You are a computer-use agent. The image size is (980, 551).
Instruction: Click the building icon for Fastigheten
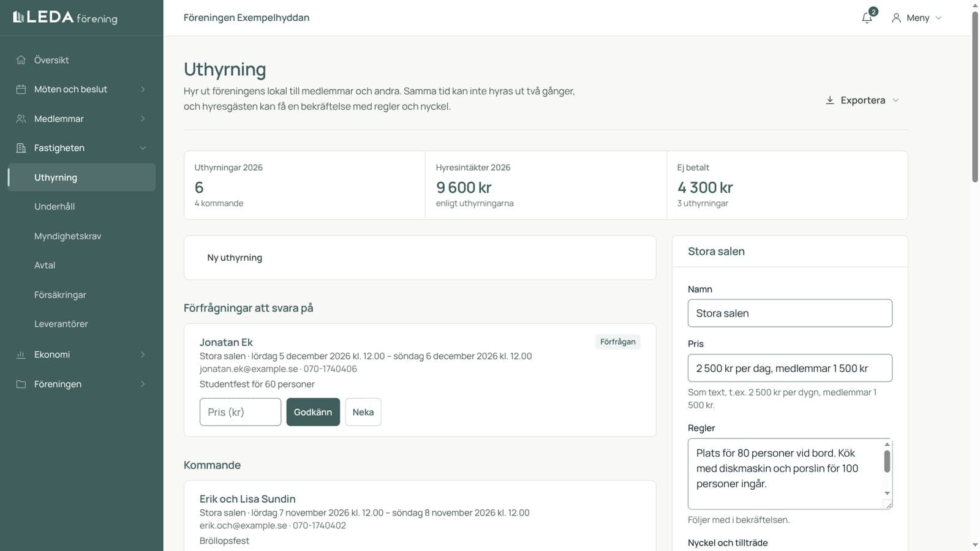coord(21,148)
